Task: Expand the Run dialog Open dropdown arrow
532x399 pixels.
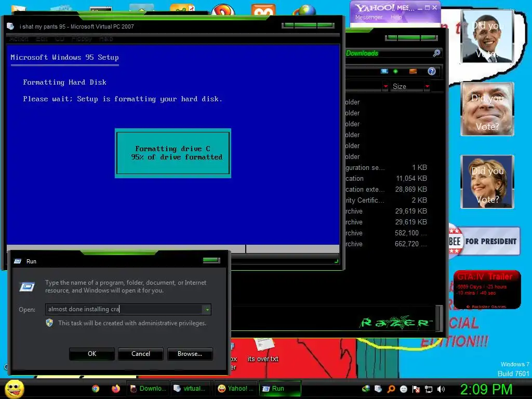Action: click(x=207, y=310)
